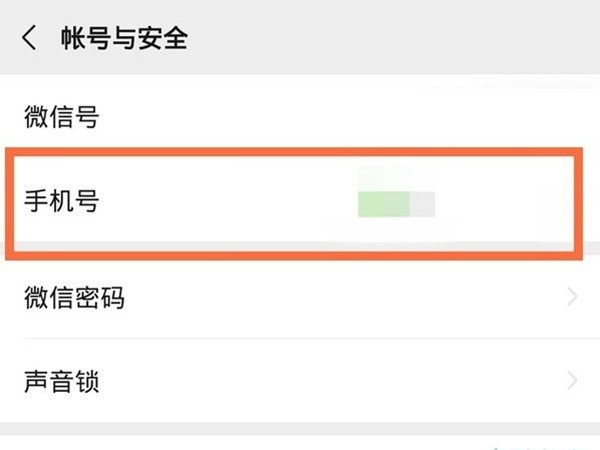This screenshot has width=600, height=450.
Task: Open 微信密码 settings
Action: [x=75, y=297]
